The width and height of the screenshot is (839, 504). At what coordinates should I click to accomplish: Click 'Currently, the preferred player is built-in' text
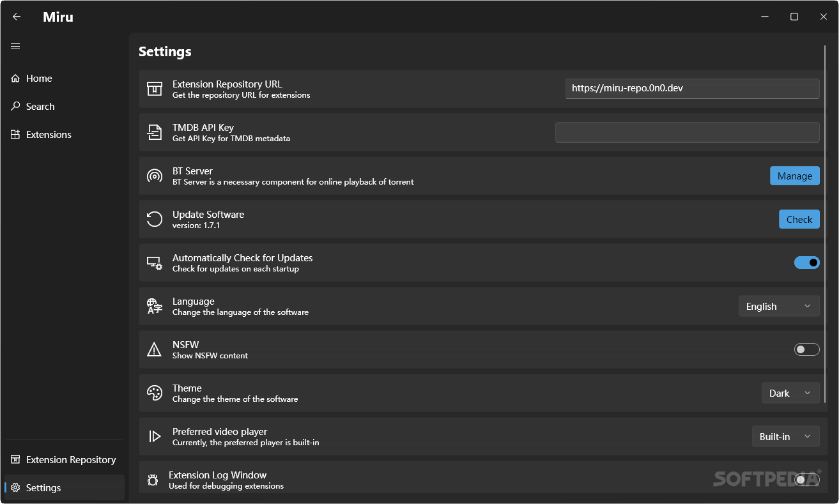246,443
